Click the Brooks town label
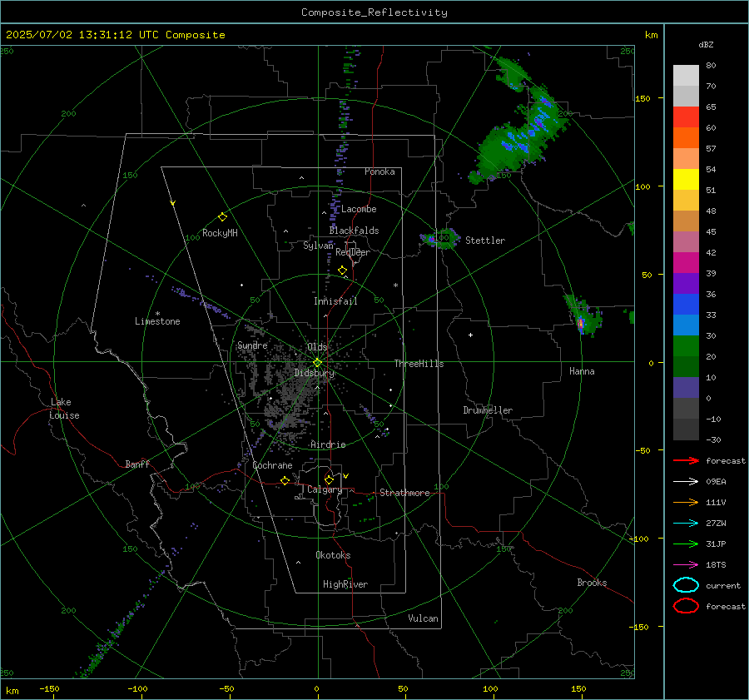The width and height of the screenshot is (749, 700). 592,583
